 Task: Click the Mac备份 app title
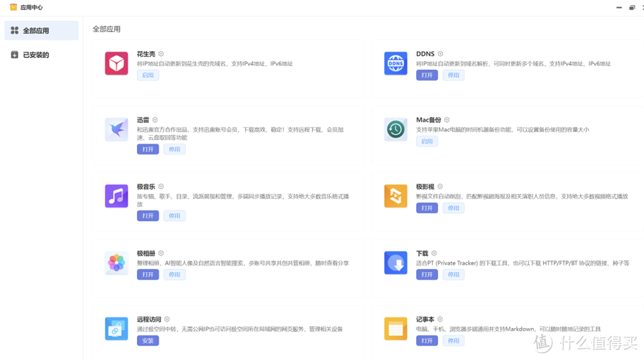pos(429,120)
